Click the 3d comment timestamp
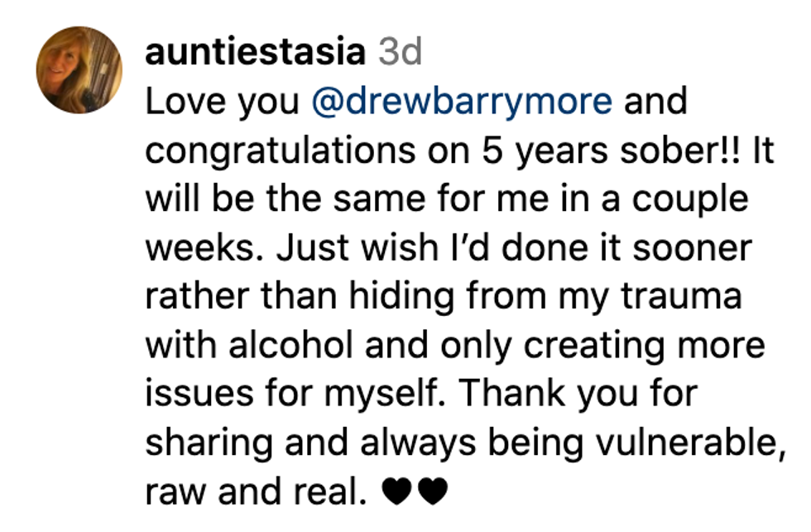Image resolution: width=811 pixels, height=532 pixels. point(400,53)
